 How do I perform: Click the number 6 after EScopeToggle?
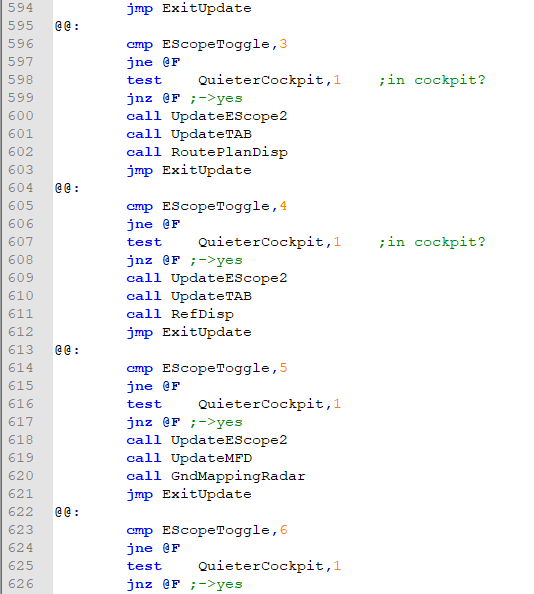(x=283, y=530)
